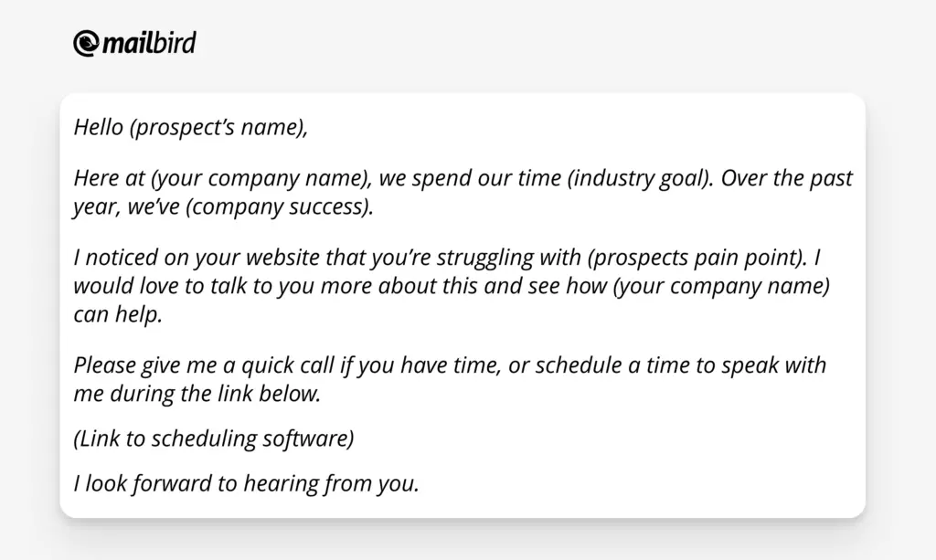Click the 'Please give me a quick call' sentence
Image resolution: width=936 pixels, height=560 pixels.
tap(204, 365)
